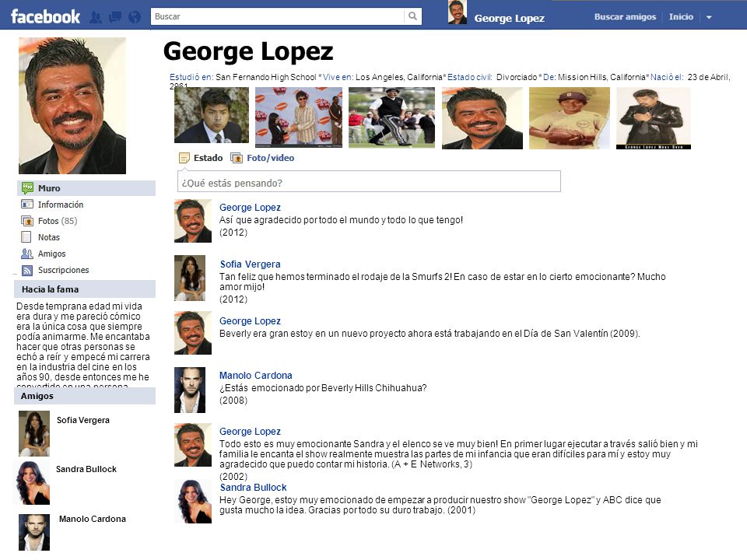Screen dimensions: 747x560
Task: Click the Foto/video camera icon
Action: (x=237, y=158)
